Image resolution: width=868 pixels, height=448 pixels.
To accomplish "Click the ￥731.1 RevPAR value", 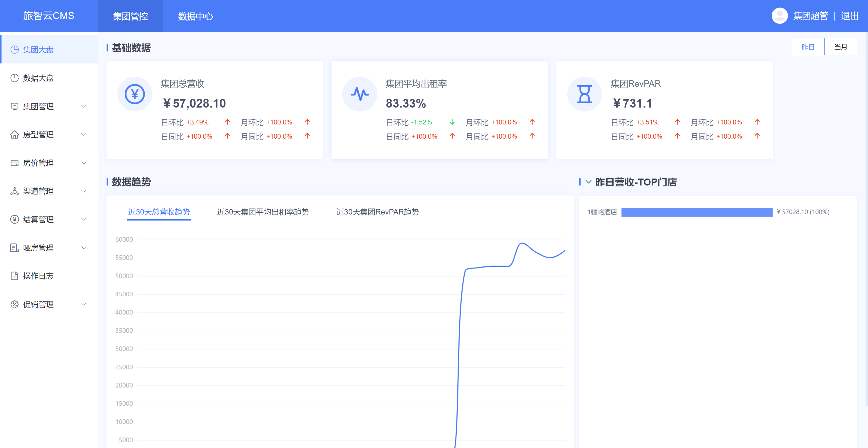I will (632, 103).
